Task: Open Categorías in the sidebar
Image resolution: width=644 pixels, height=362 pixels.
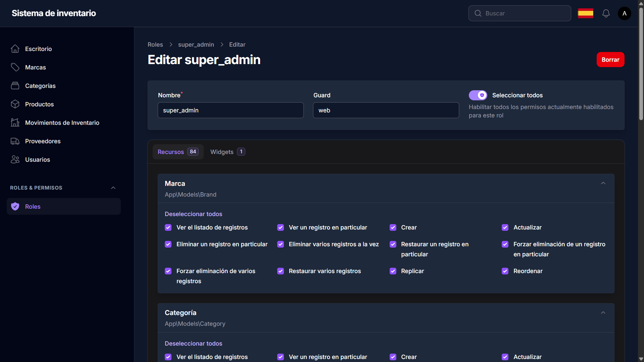Action: (x=64, y=86)
